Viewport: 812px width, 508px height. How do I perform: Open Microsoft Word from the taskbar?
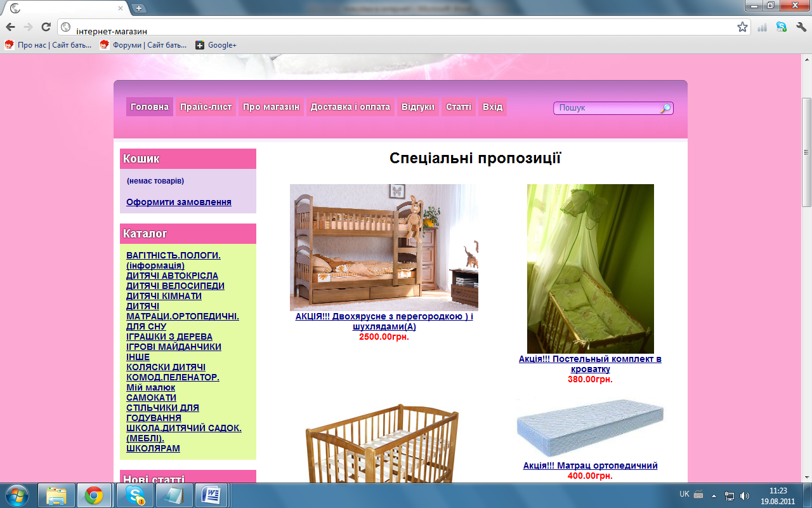coord(211,495)
